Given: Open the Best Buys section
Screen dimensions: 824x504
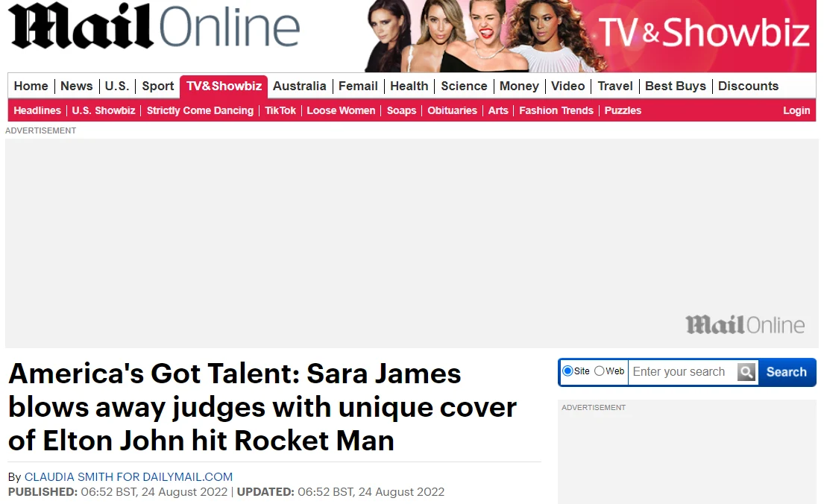Looking at the screenshot, I should (x=675, y=86).
